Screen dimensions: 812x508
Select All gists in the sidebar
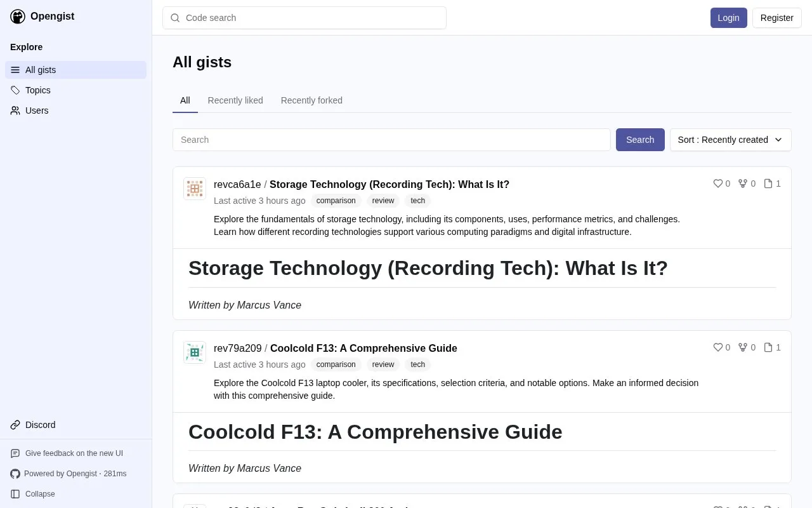tap(76, 70)
